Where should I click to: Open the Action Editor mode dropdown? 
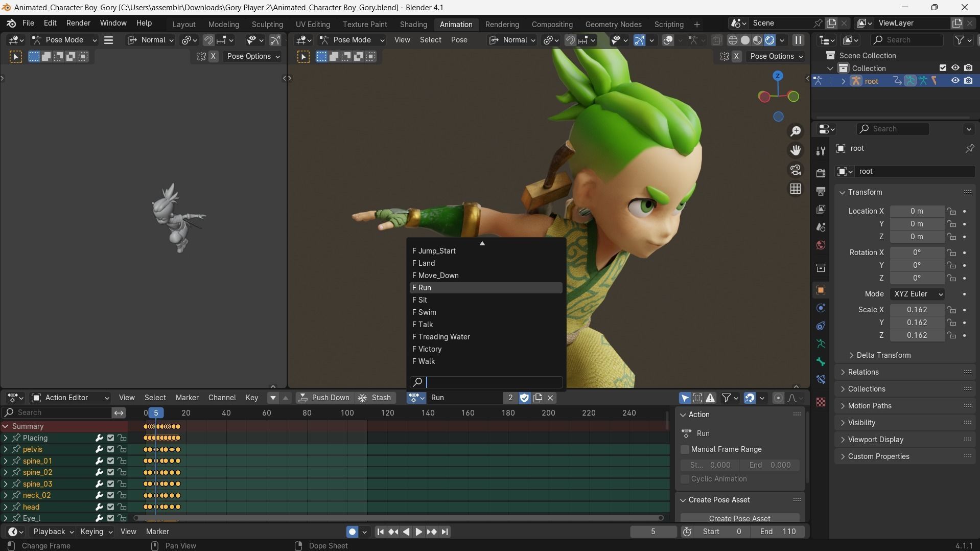coord(71,398)
